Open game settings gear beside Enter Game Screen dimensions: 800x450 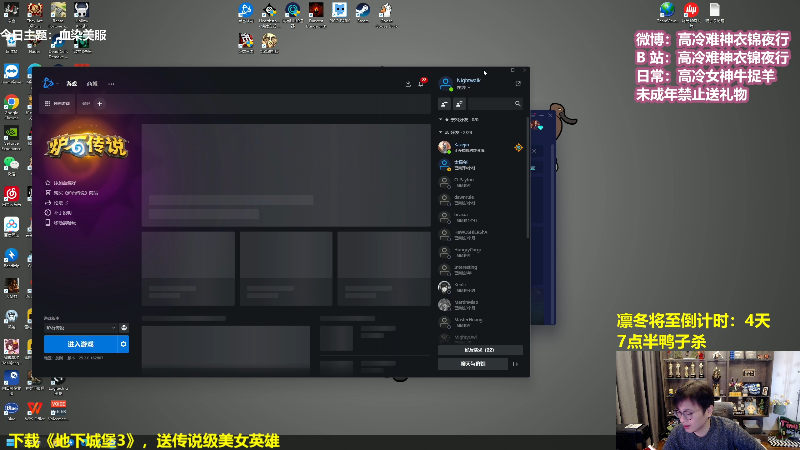(123, 344)
